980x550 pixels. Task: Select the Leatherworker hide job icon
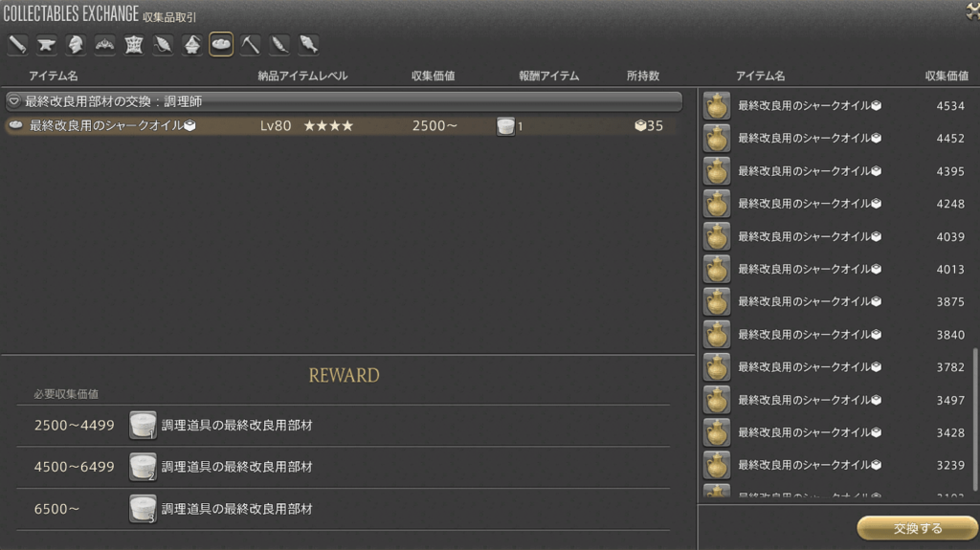pos(134,44)
